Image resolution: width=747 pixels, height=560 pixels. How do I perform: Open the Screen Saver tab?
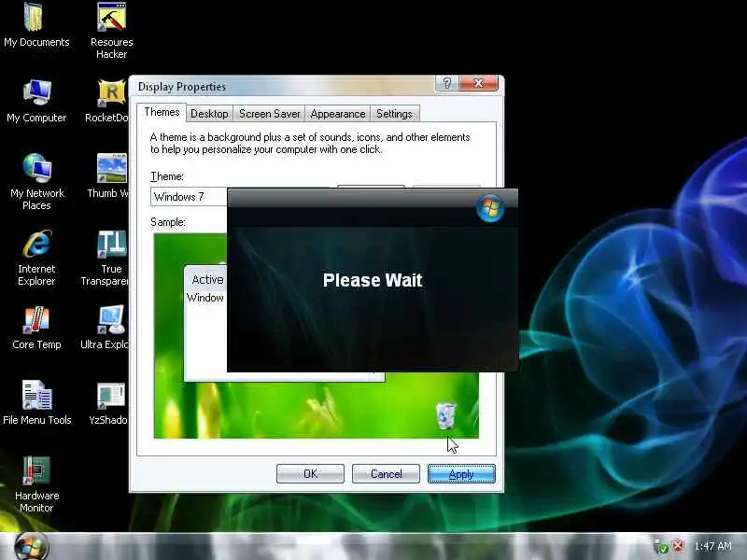click(269, 114)
